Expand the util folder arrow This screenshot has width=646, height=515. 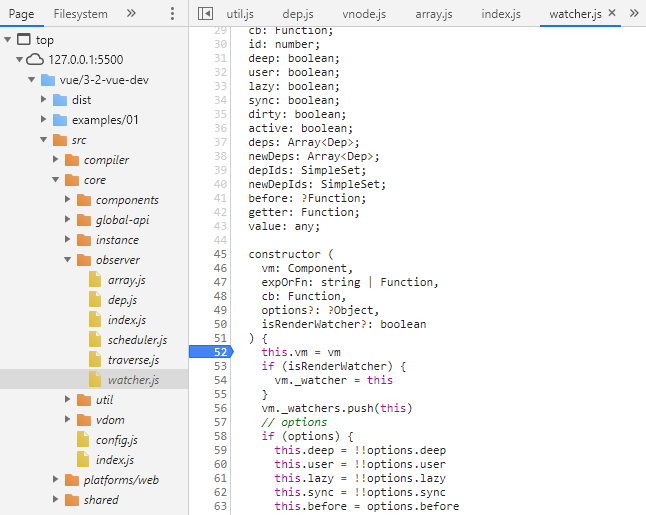(67, 399)
